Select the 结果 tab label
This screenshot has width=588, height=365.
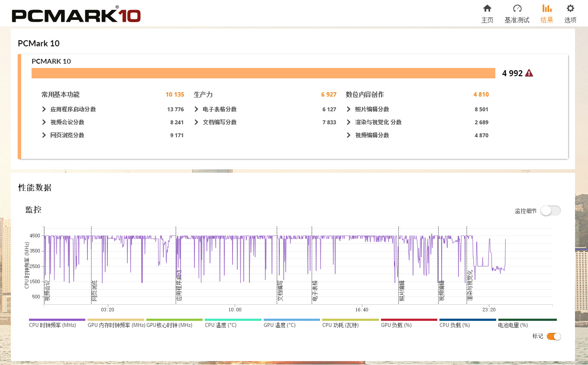coord(547,20)
